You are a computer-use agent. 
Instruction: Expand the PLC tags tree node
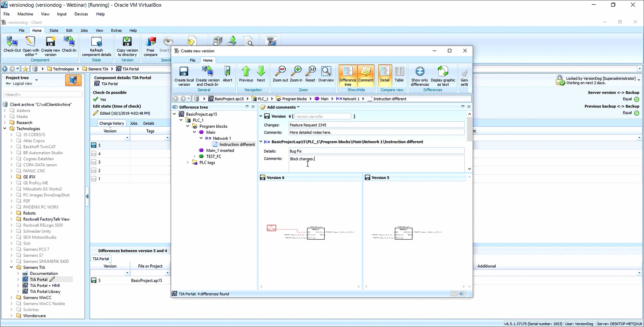(188, 163)
